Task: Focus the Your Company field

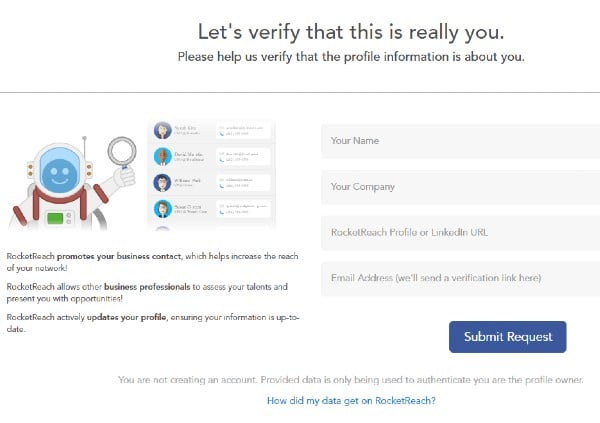Action: tap(460, 187)
